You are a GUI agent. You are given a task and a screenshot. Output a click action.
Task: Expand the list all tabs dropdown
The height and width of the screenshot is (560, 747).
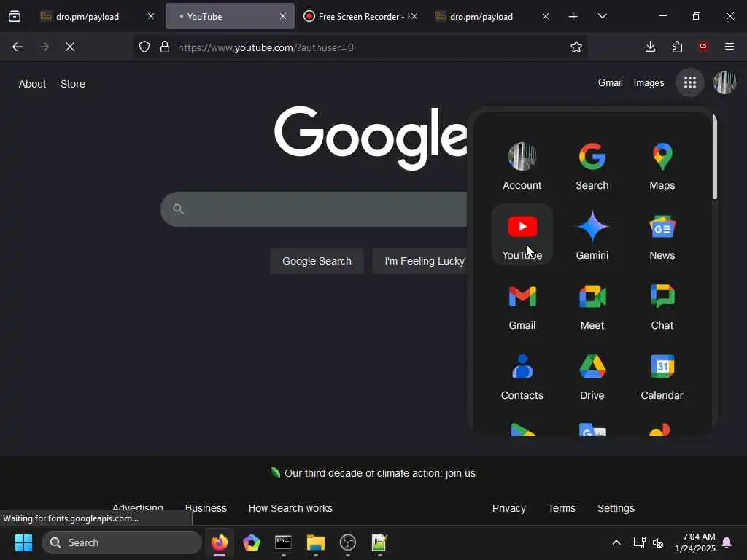pos(602,17)
